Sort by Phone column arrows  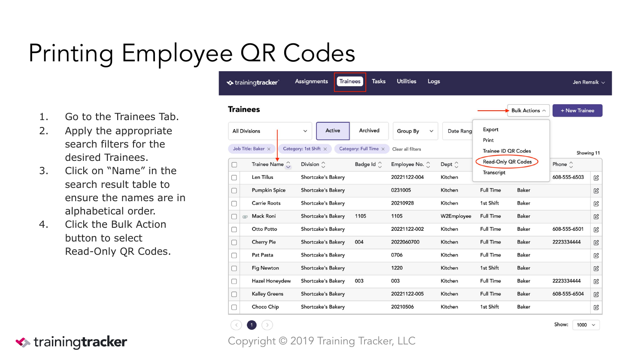tap(571, 165)
